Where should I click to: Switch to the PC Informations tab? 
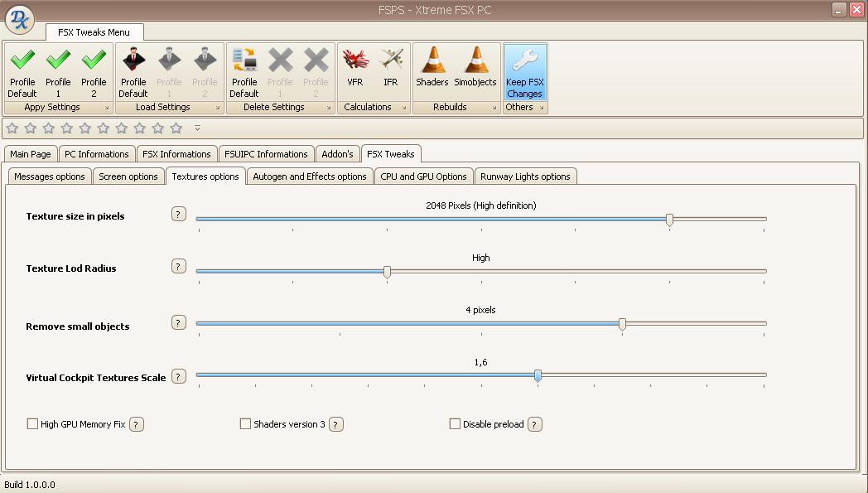tap(96, 154)
